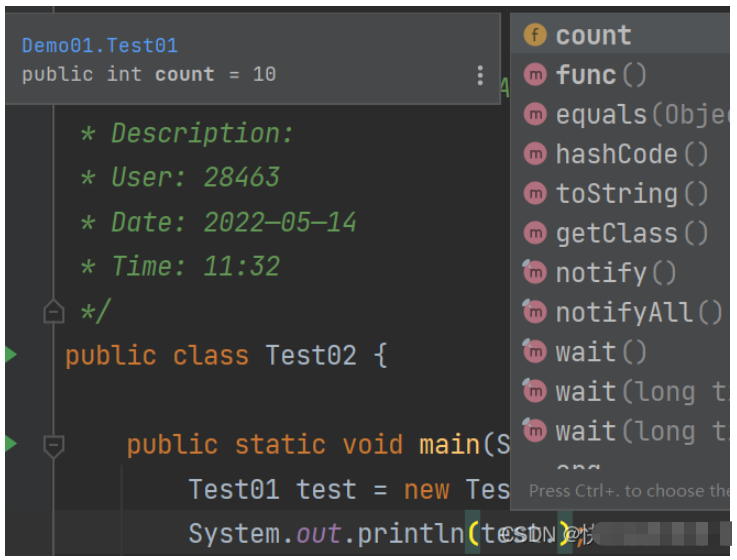This screenshot has height=560, width=737.
Task: Pick notify() from completion list
Action: [x=620, y=272]
